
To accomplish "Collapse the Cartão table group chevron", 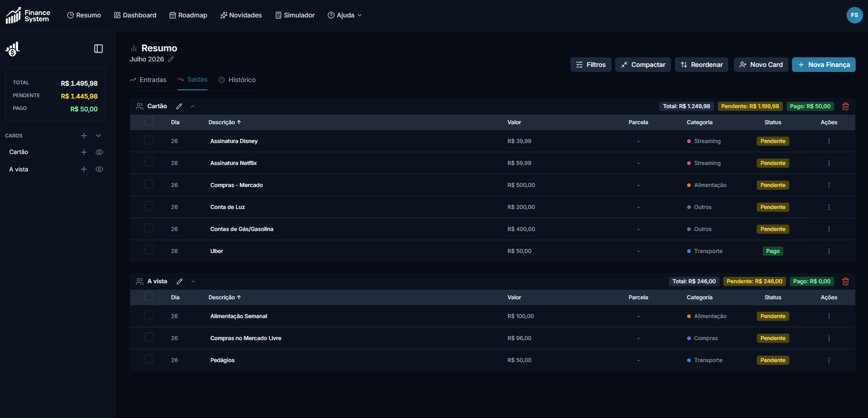I will click(193, 106).
